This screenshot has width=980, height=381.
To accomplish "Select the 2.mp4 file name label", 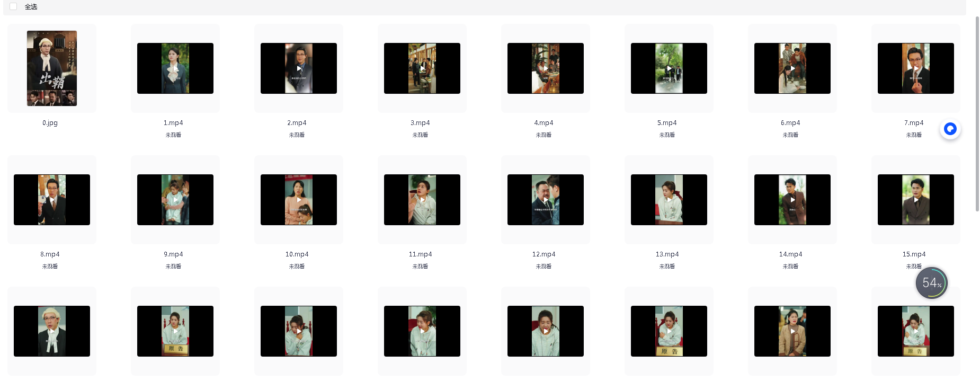I will [297, 123].
